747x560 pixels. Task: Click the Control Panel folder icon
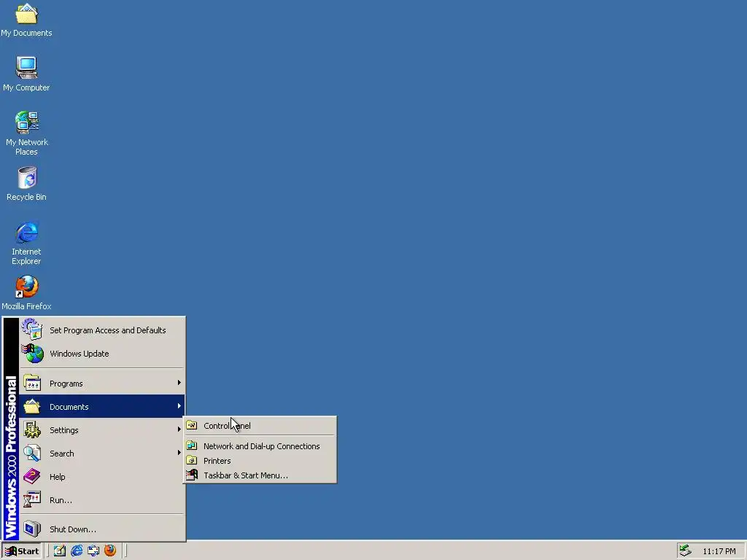pos(192,425)
